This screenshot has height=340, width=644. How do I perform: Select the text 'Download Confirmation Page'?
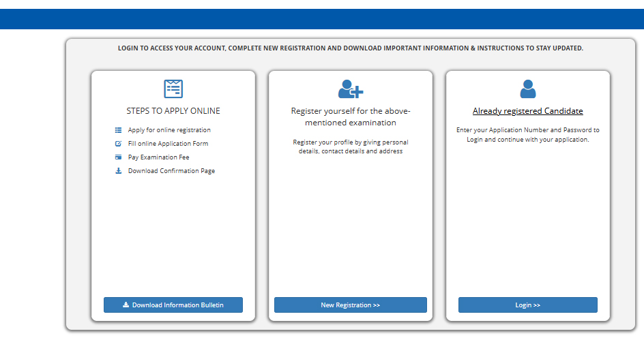tap(171, 170)
